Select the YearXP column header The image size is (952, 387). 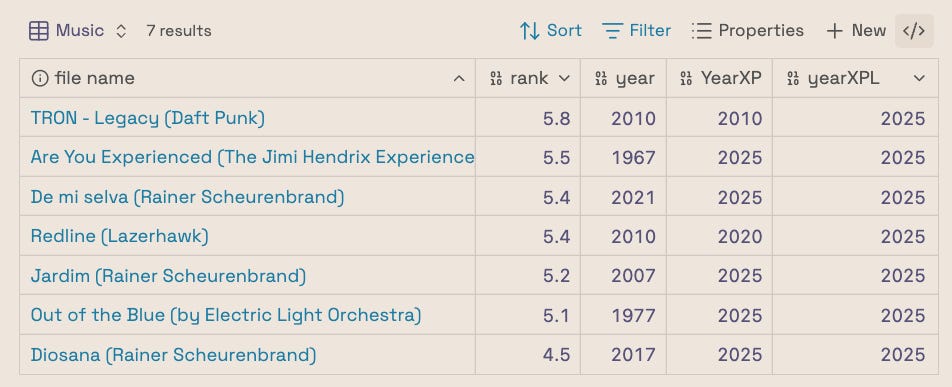pos(719,78)
